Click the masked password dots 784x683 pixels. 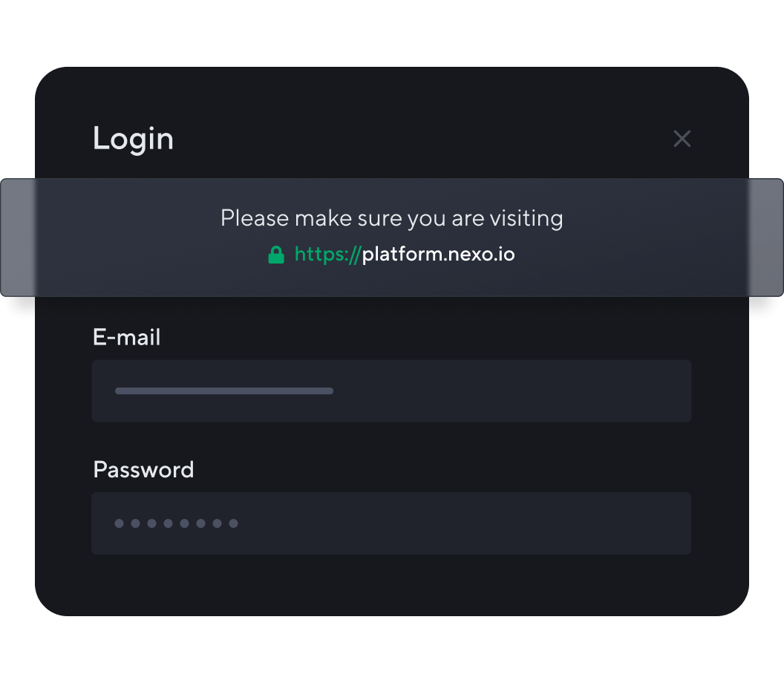pos(176,523)
